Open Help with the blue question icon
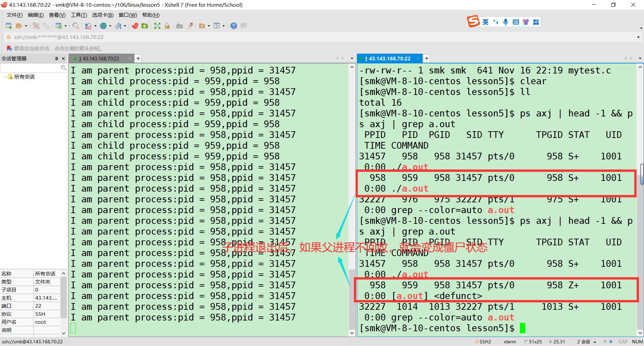Viewport: 644px width, 346px height. coord(234,26)
